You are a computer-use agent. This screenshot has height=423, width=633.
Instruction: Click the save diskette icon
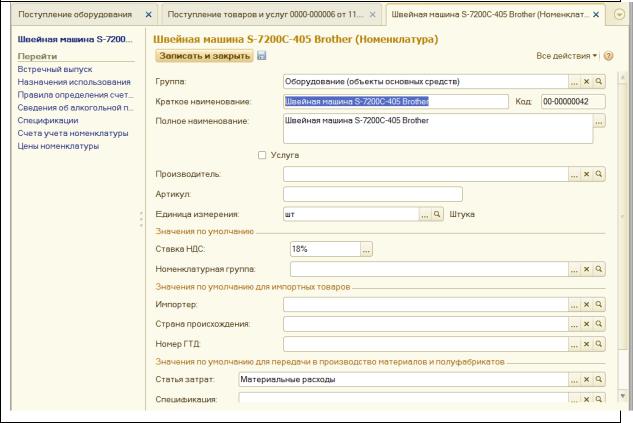click(262, 56)
